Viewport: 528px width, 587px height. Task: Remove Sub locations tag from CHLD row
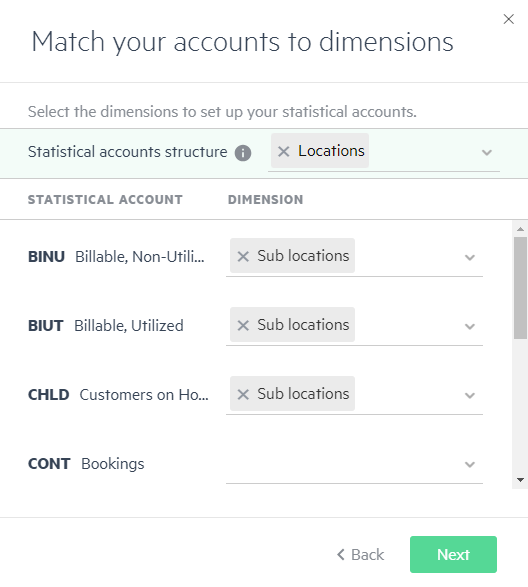coord(243,394)
